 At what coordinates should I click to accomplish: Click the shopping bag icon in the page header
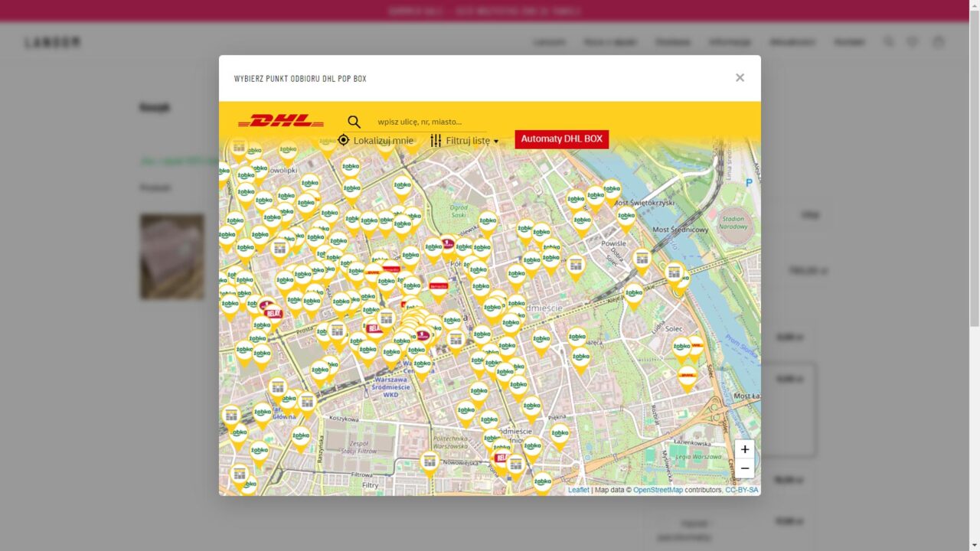tap(938, 42)
